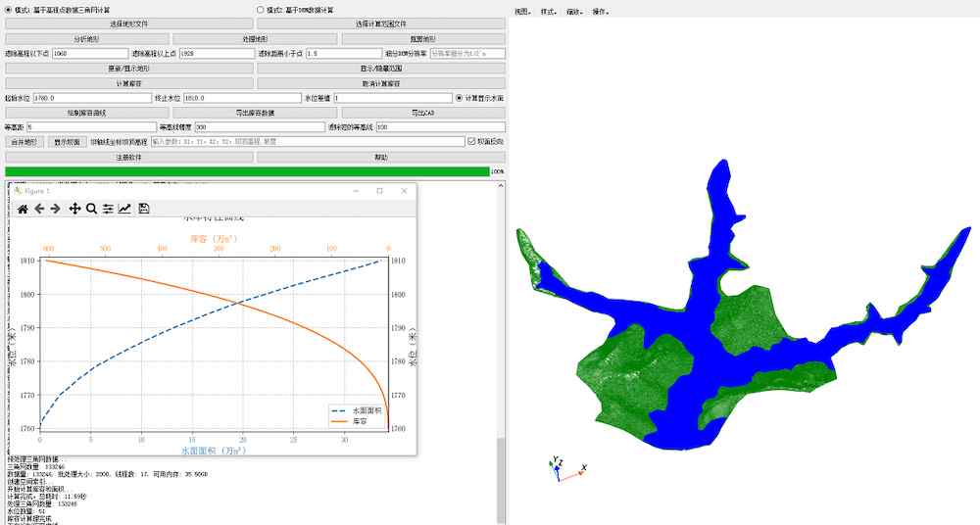Viewport: 980px width, 525px height.
Task: Click the Forward arrow in the plot toolbar
Action: click(x=55, y=209)
